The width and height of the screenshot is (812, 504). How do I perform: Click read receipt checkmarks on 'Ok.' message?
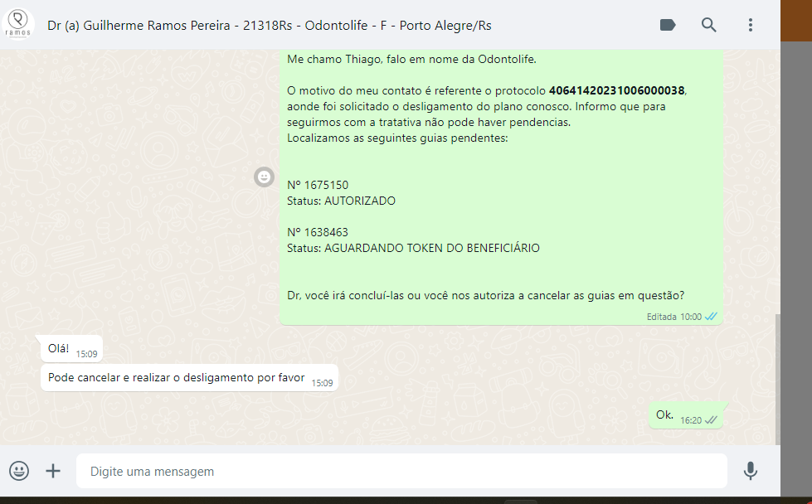pyautogui.click(x=712, y=420)
